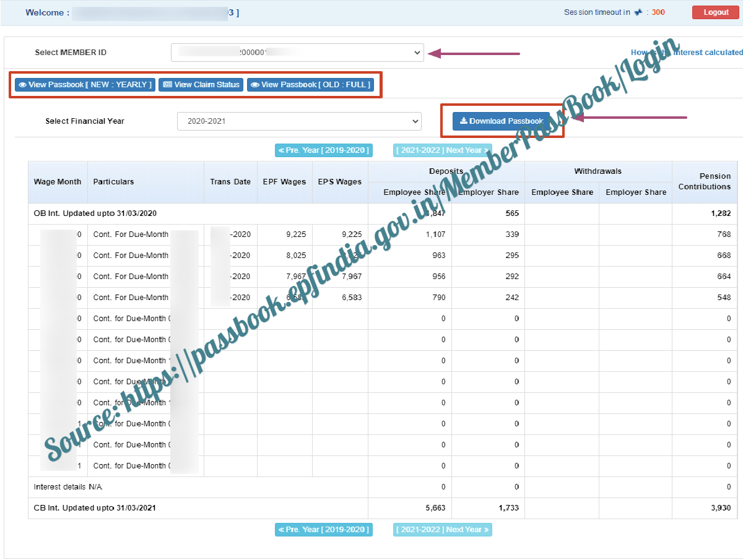Viewport: 743px width, 560px height.
Task: Click the card icon on View Claim Status
Action: [x=167, y=85]
